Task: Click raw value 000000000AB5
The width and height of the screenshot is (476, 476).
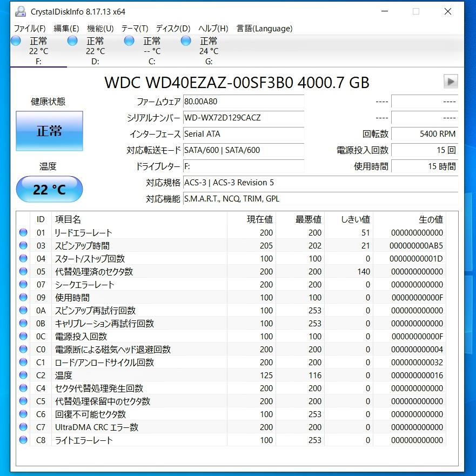Action: coord(416,246)
